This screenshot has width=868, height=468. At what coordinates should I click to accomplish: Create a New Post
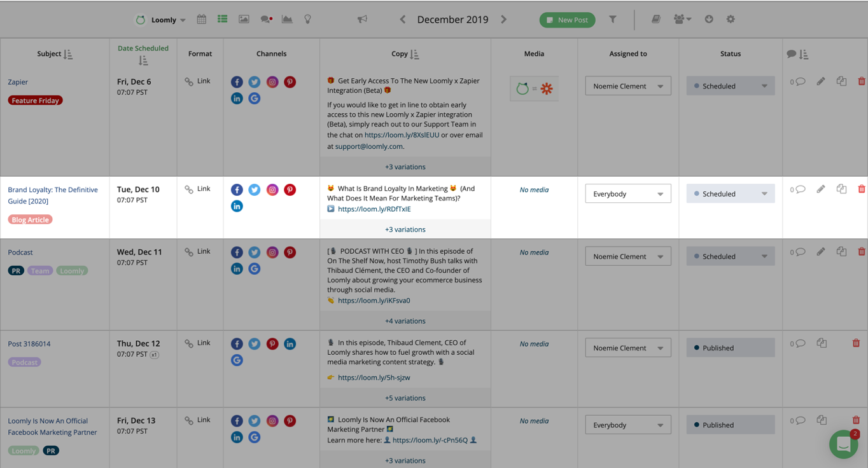tap(567, 20)
